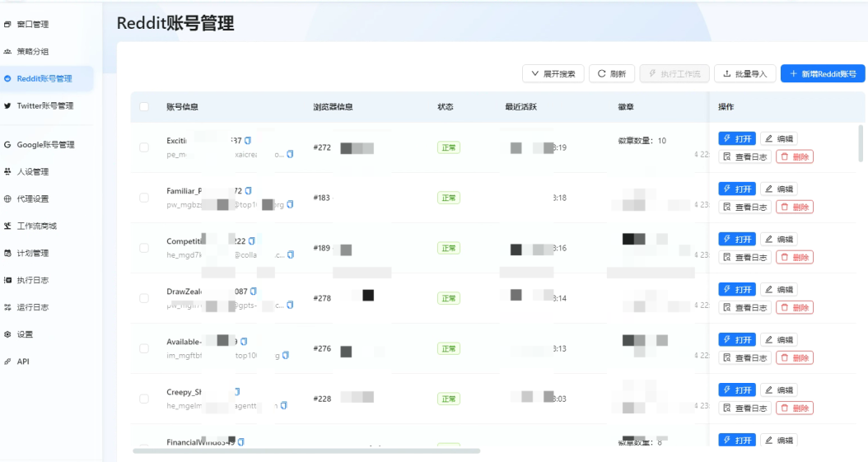Image resolution: width=868 pixels, height=462 pixels.
Task: Click 删除 for browser #183 row
Action: (795, 207)
